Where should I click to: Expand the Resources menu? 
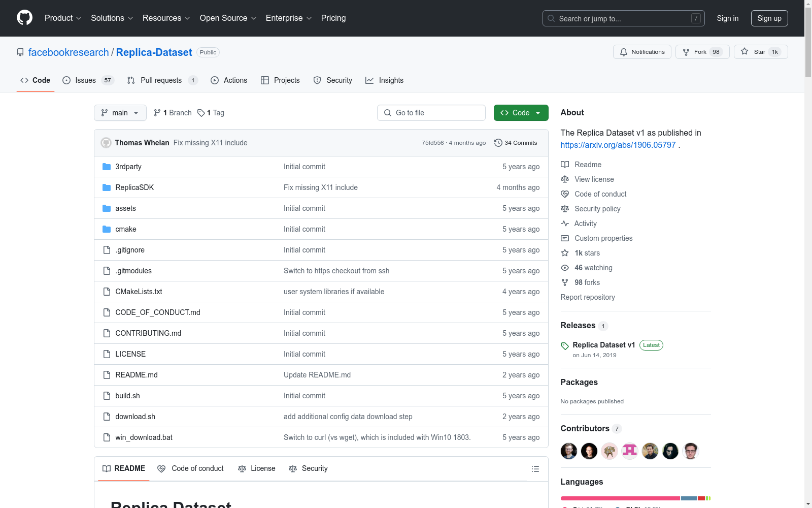166,18
